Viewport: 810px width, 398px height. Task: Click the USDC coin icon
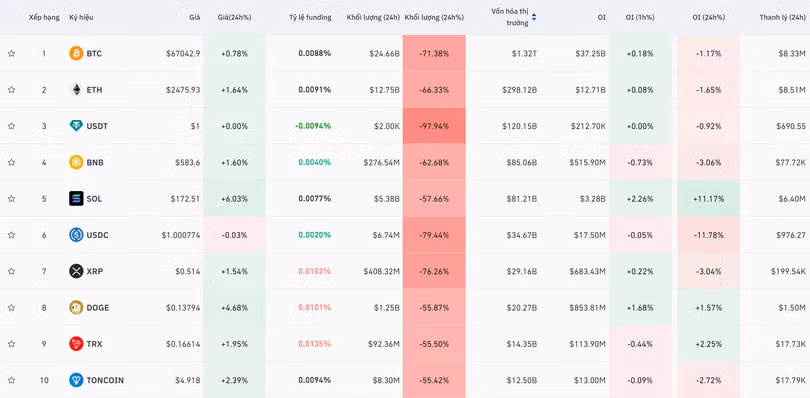pyautogui.click(x=76, y=235)
